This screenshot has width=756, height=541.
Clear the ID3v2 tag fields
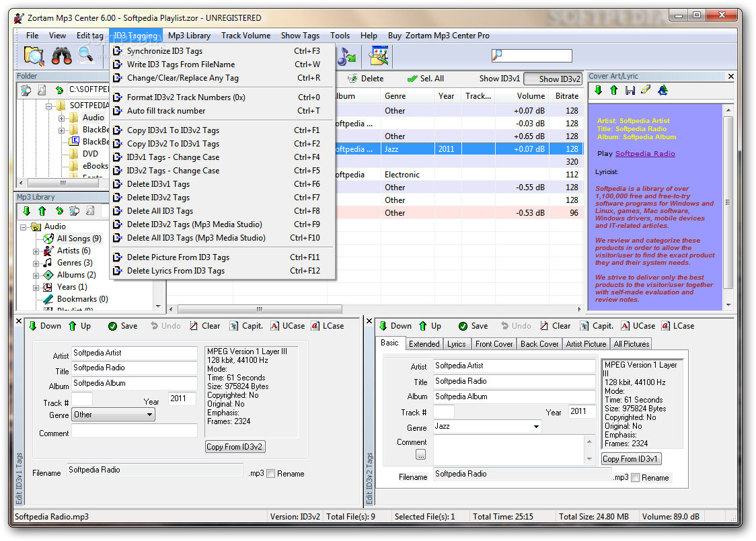point(556,326)
